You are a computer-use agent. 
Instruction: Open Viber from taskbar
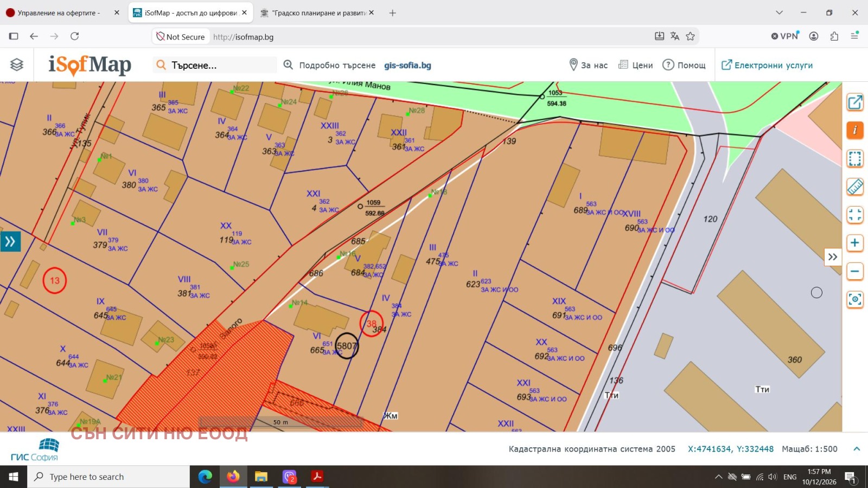[x=290, y=477]
